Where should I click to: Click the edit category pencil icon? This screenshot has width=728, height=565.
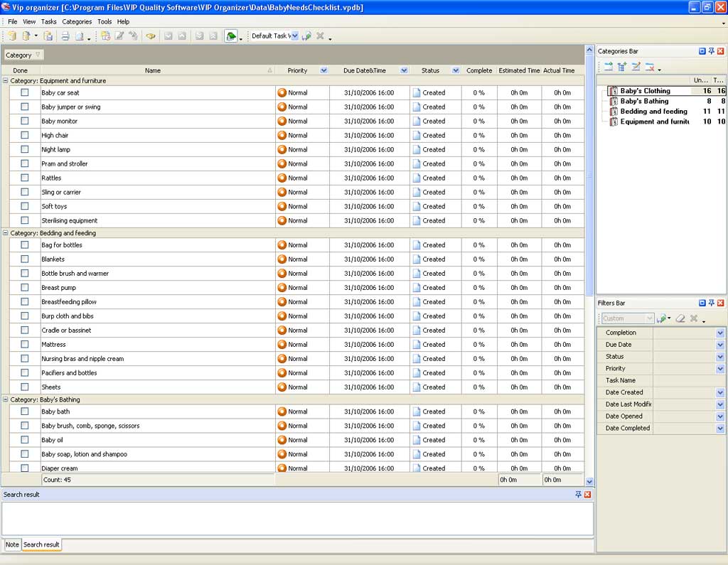click(636, 67)
